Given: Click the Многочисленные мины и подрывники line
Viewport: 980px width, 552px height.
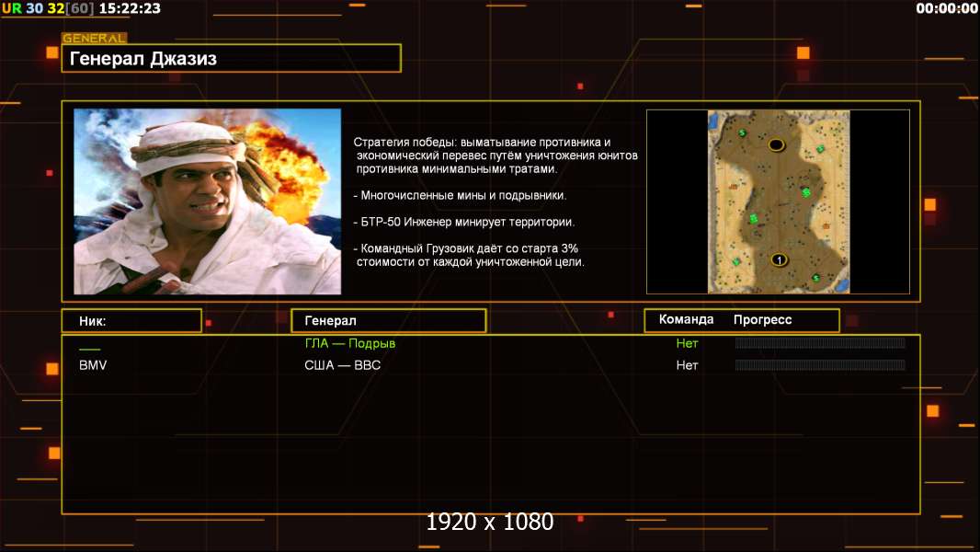Looking at the screenshot, I should [x=461, y=195].
